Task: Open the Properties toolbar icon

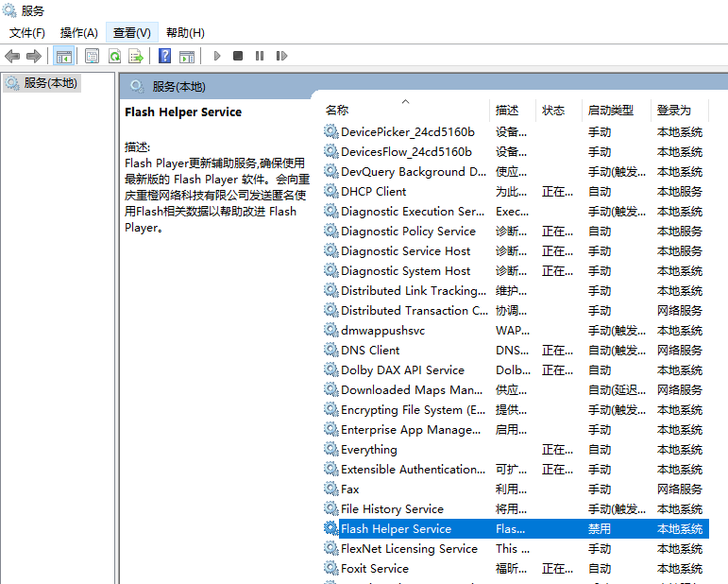Action: tap(92, 57)
